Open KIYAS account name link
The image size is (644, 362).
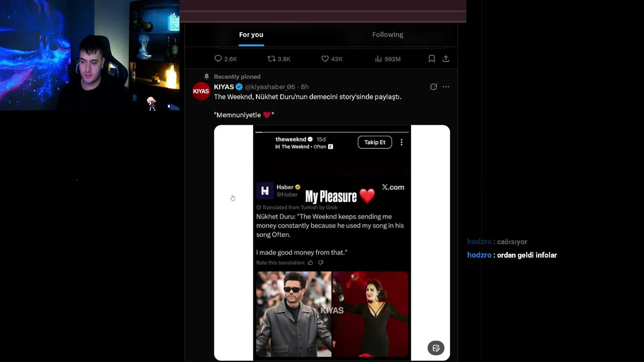click(x=224, y=87)
